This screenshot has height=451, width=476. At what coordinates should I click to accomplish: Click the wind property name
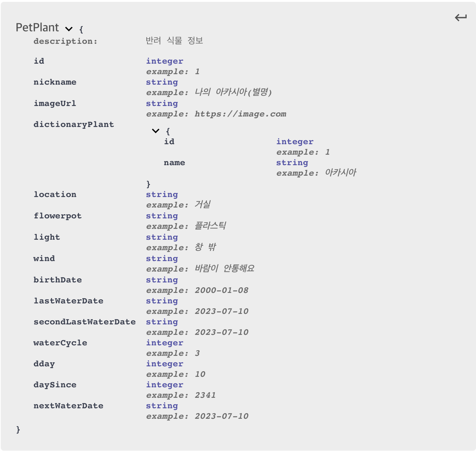(x=44, y=258)
